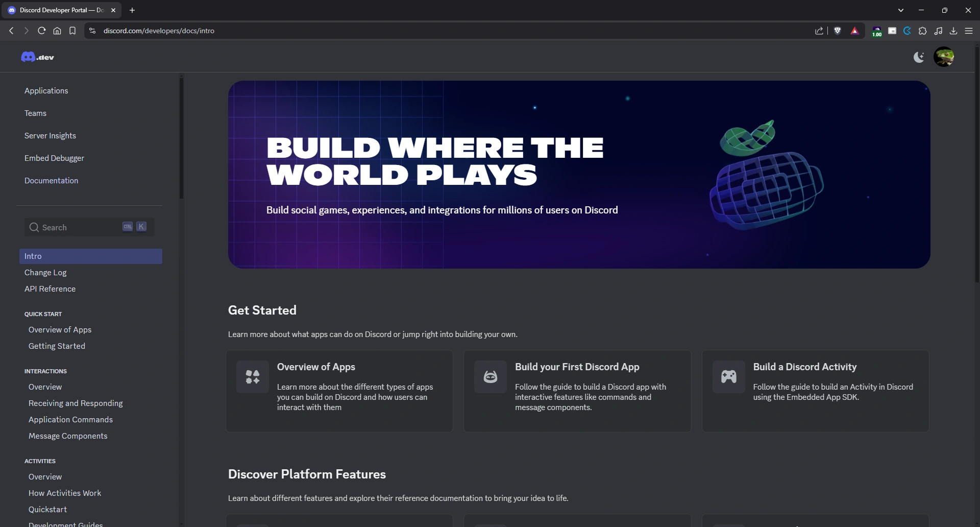Open Build your First Discord App card

click(x=577, y=391)
